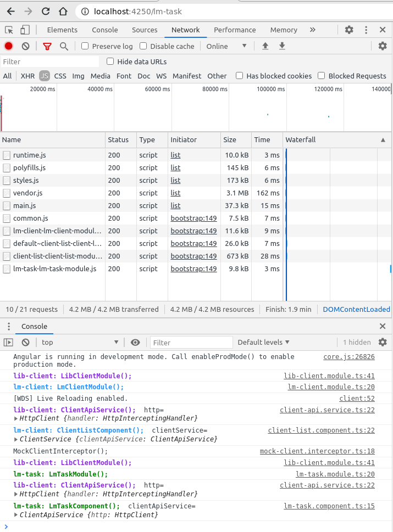This screenshot has width=393, height=532.
Task: Enable Preserve log checkbox
Action: pos(85,46)
